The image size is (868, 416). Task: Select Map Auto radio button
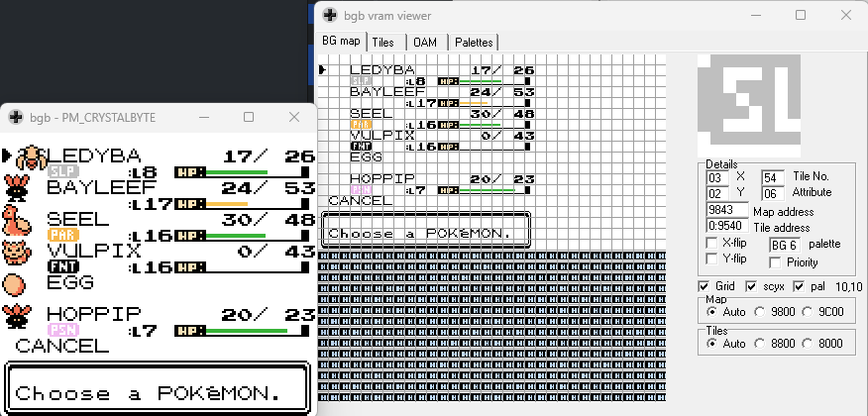711,312
